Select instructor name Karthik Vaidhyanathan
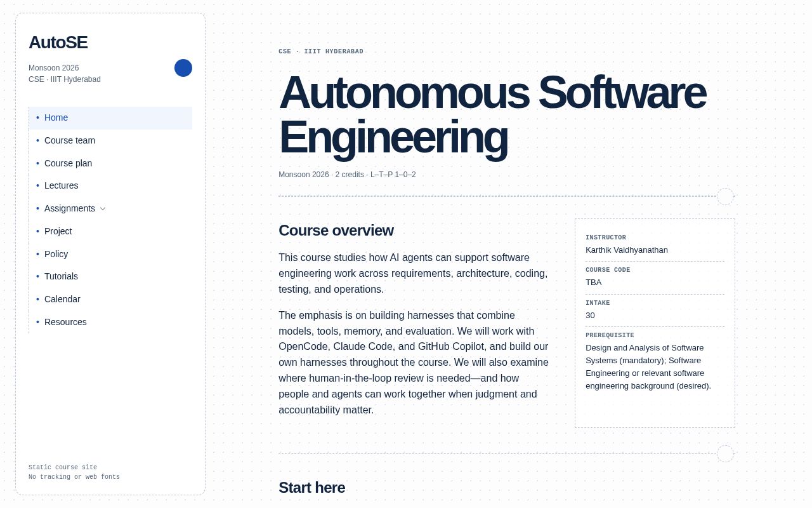The width and height of the screenshot is (812, 508). point(626,250)
